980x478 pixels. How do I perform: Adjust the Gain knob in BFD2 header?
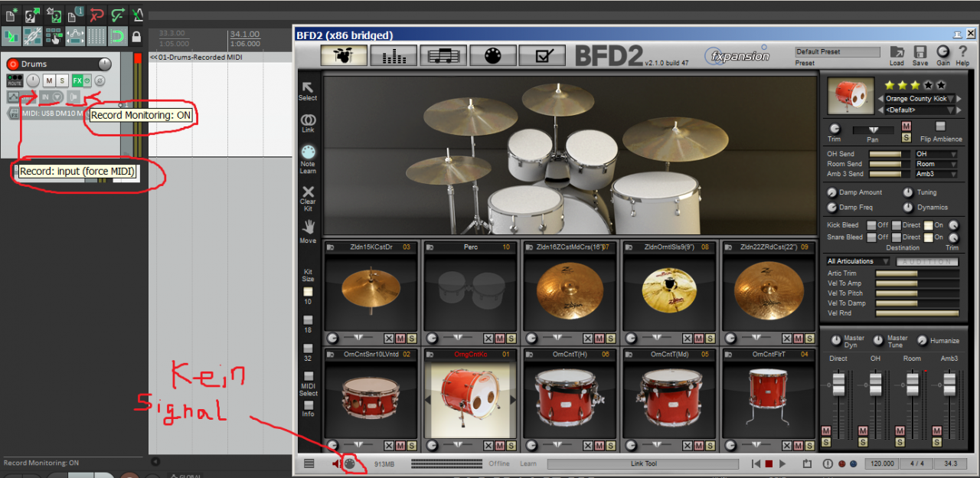[x=942, y=52]
